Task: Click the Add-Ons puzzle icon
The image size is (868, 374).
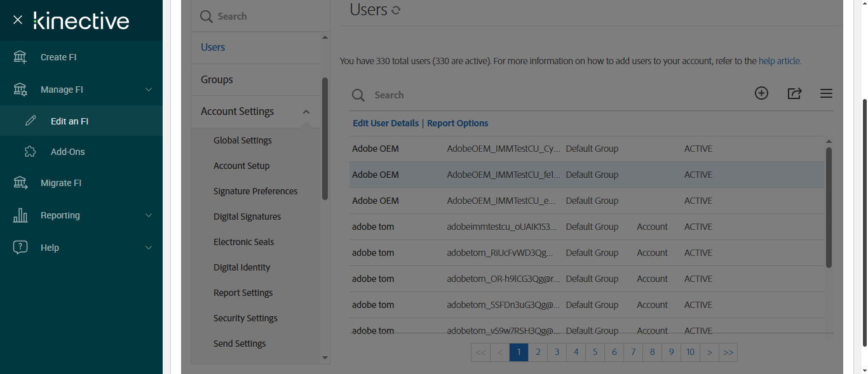Action: pyautogui.click(x=31, y=152)
